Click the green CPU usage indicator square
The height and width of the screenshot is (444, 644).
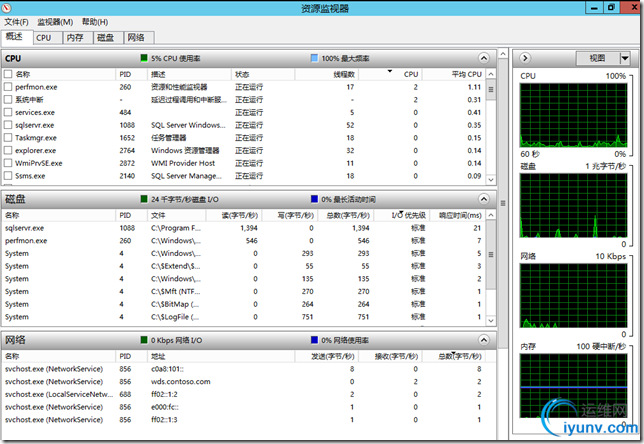coord(144,58)
